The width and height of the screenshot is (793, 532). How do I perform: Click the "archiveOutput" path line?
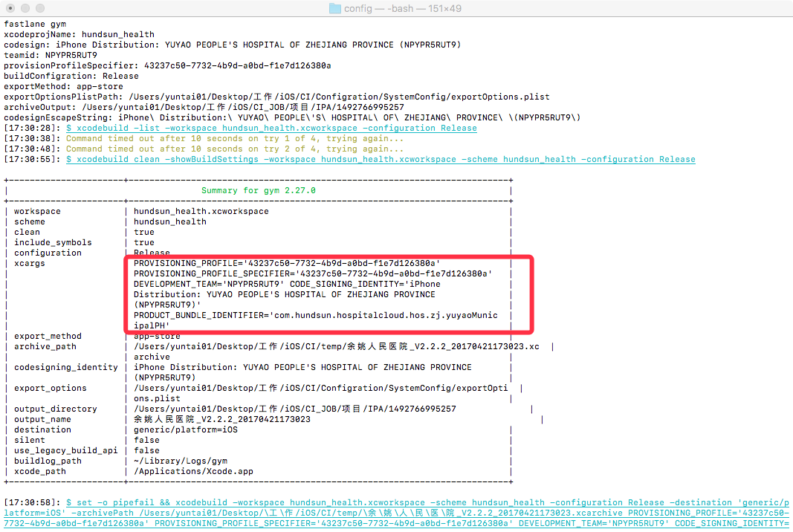(204, 107)
